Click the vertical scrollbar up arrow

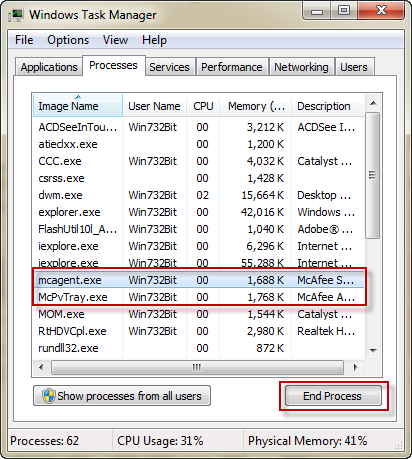(373, 103)
